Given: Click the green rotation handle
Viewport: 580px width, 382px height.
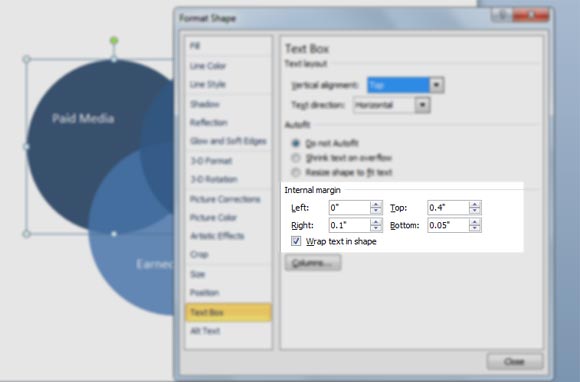Looking at the screenshot, I should [x=114, y=40].
